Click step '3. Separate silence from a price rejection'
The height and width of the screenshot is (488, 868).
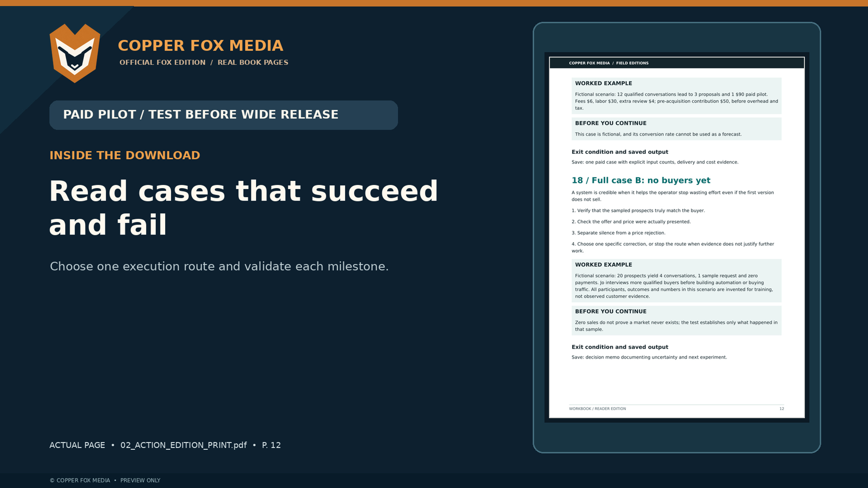(618, 233)
